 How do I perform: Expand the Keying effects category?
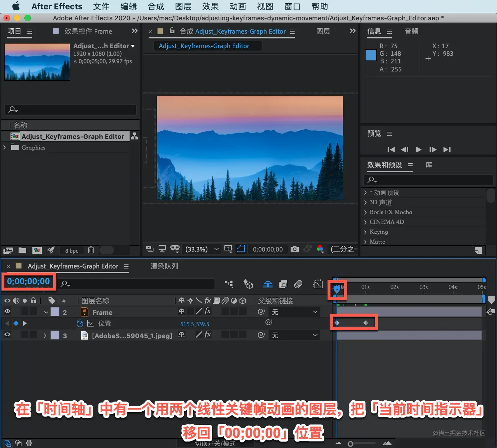(x=366, y=232)
